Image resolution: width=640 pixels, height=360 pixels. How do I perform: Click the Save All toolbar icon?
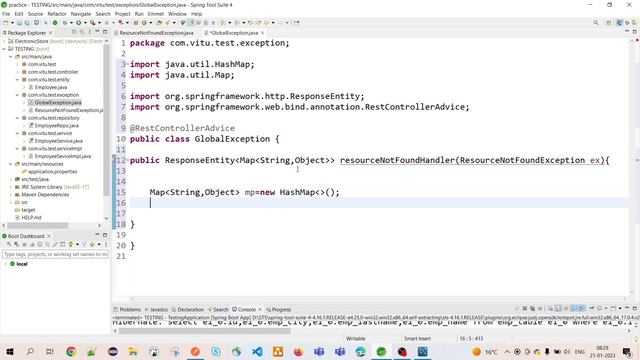point(27,23)
